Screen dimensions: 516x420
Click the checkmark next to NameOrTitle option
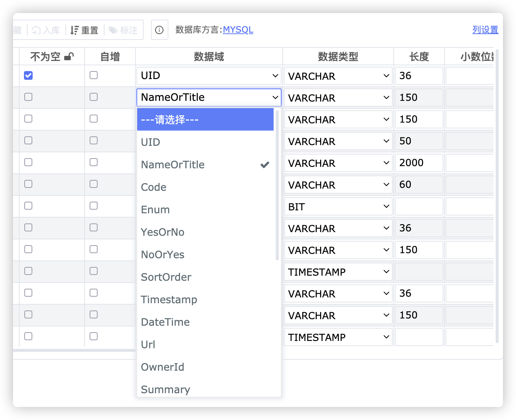(x=265, y=165)
